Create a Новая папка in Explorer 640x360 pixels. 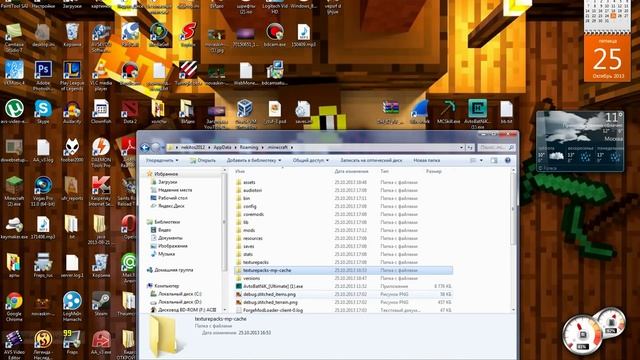(427, 160)
